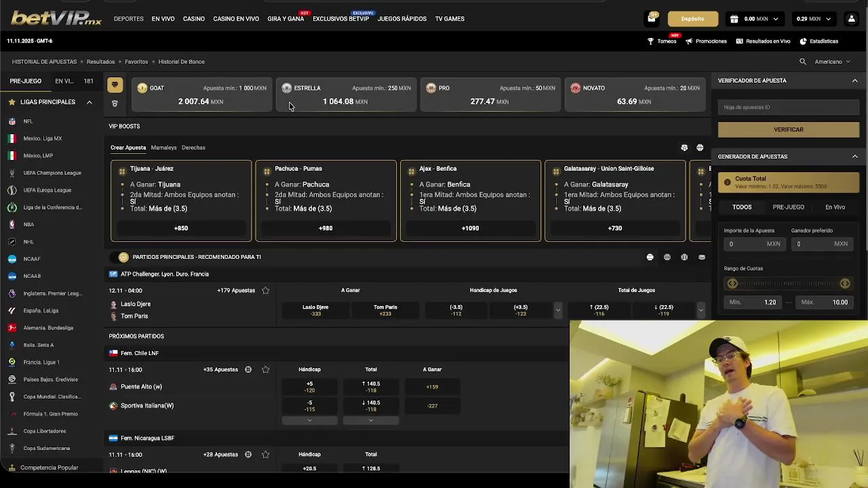Image resolution: width=868 pixels, height=488 pixels.
Task: Open Favoritos link
Action: coord(136,62)
